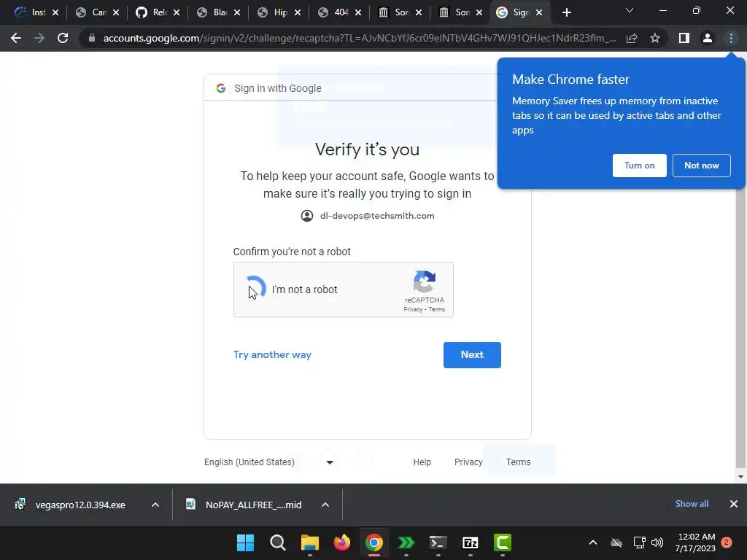The image size is (747, 560).
Task: Dismiss Memory Saver with Not now
Action: (701, 166)
